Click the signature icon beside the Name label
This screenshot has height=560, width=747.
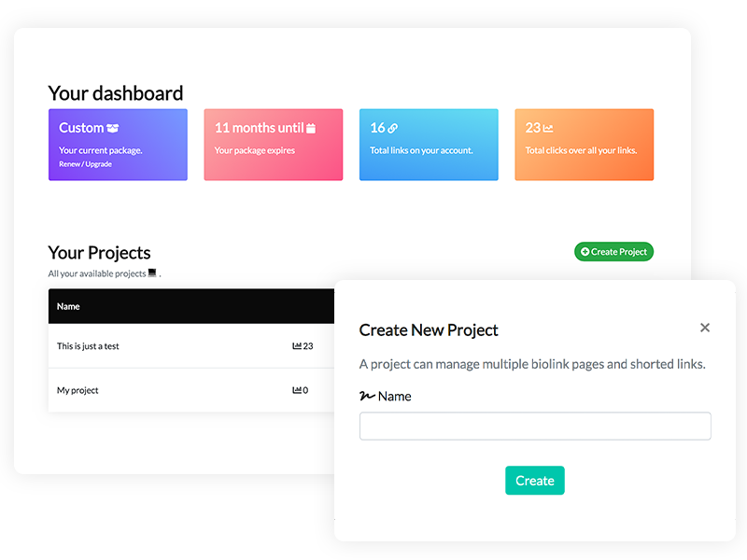click(x=367, y=396)
